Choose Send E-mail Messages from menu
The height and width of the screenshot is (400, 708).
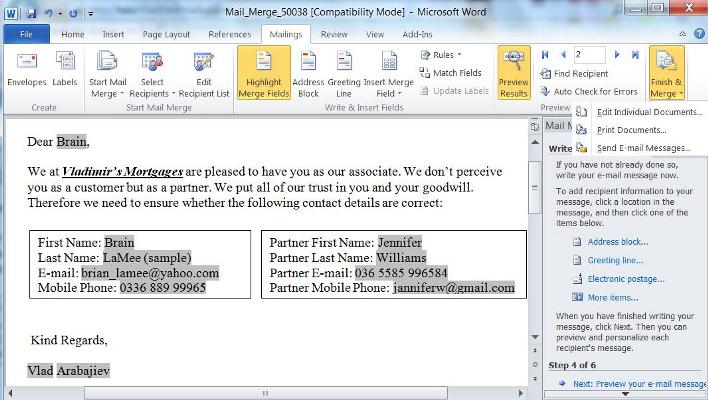pos(643,147)
